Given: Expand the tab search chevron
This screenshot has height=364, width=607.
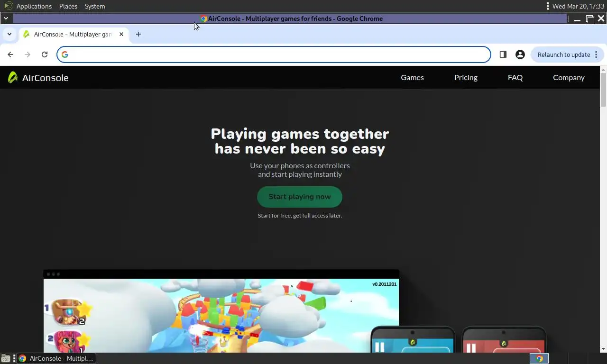Looking at the screenshot, I should [x=9, y=34].
